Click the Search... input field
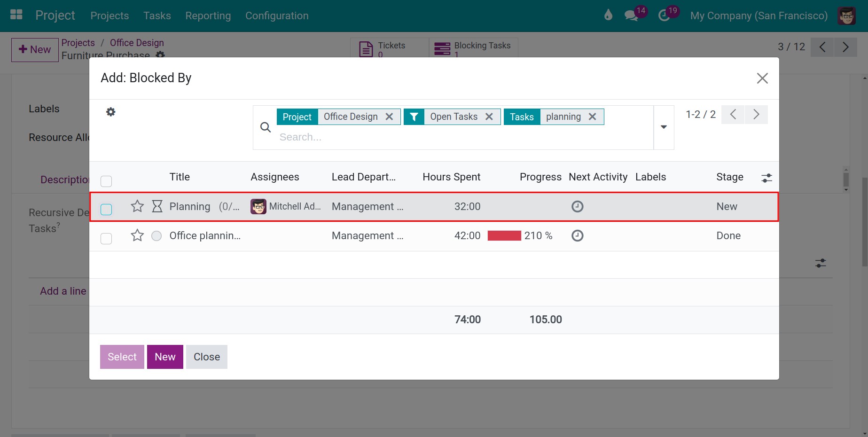 tap(463, 137)
